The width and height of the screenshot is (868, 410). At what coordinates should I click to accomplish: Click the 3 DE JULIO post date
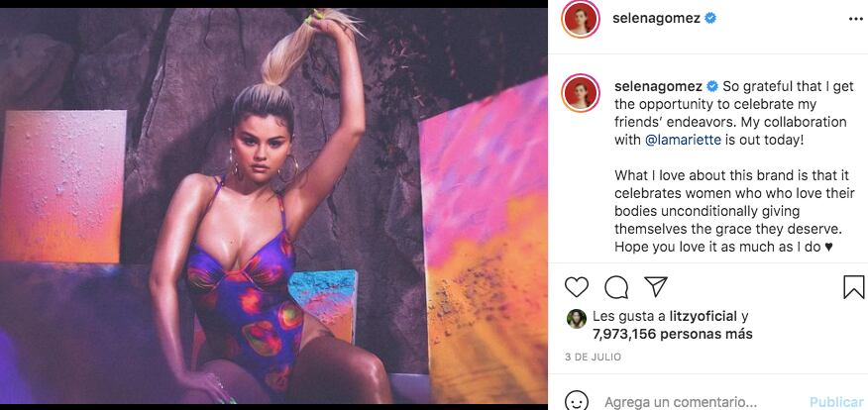tap(593, 358)
